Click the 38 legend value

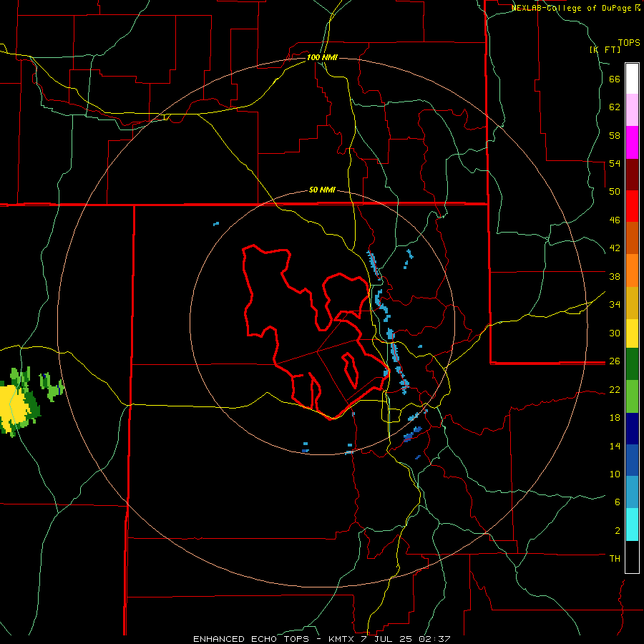pos(615,276)
